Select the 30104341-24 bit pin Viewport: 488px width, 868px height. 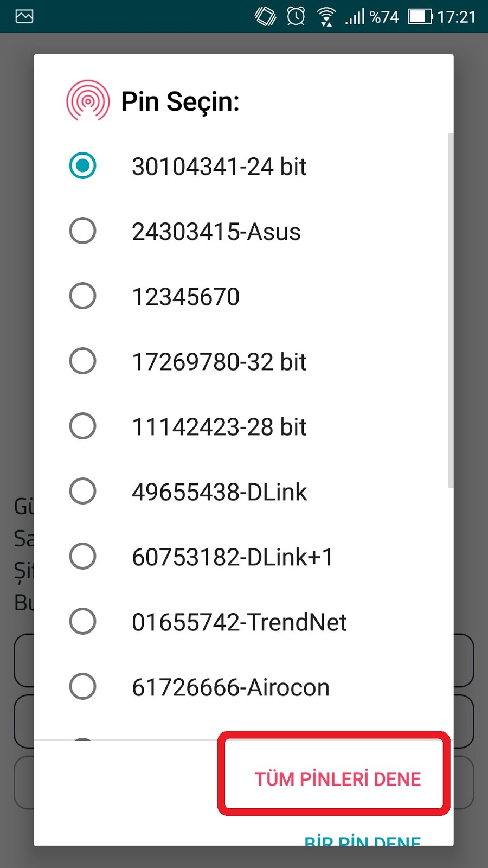[x=83, y=166]
